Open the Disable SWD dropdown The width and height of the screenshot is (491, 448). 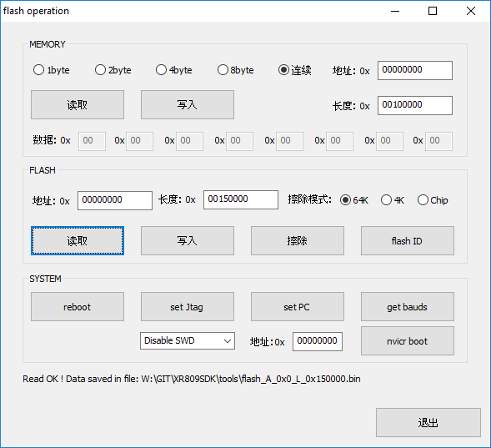click(188, 341)
